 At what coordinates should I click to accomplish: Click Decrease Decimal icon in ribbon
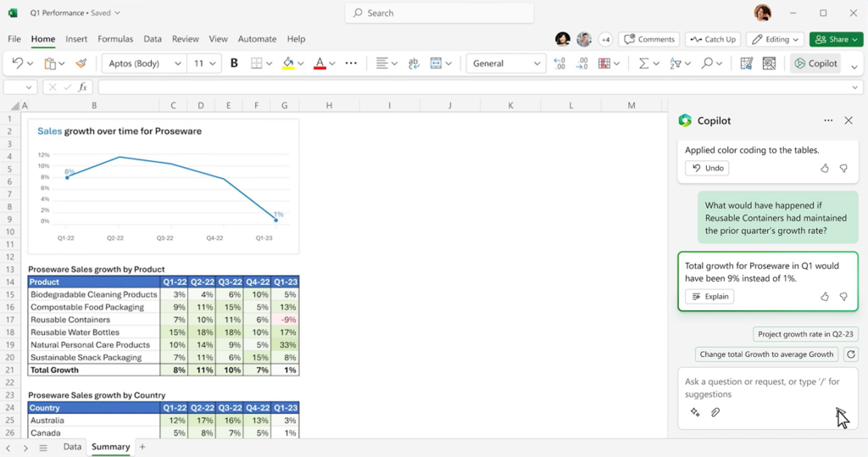pos(581,64)
